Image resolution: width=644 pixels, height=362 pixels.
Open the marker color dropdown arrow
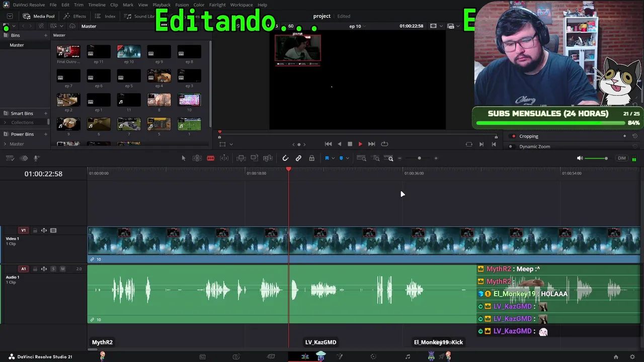pos(347,158)
